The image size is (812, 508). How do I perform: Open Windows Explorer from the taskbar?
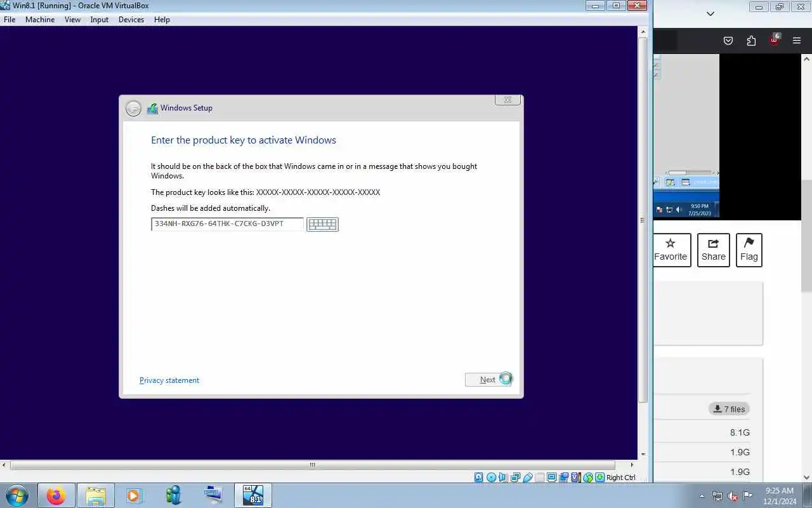95,495
